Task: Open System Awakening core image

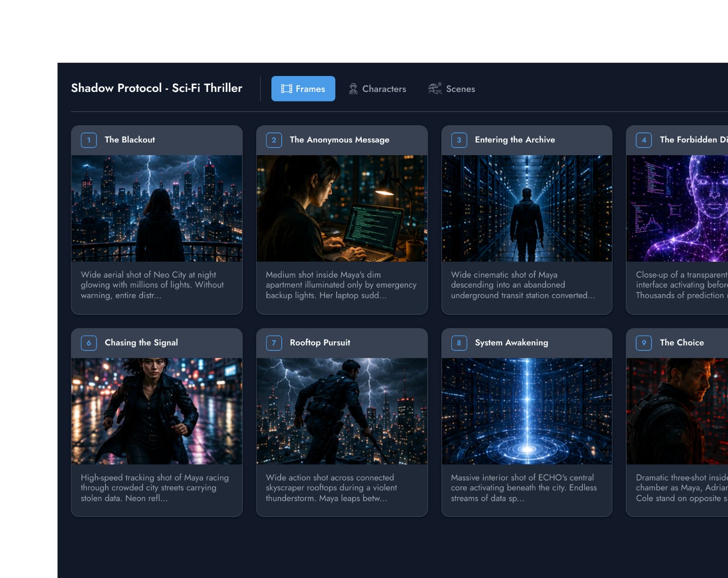Action: [x=527, y=411]
